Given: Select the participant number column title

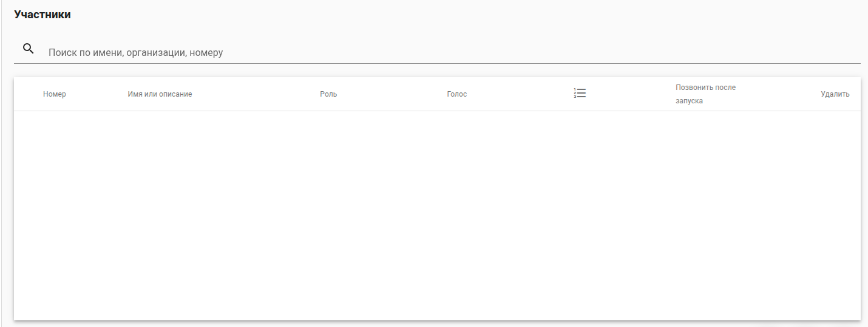Looking at the screenshot, I should click(x=55, y=94).
